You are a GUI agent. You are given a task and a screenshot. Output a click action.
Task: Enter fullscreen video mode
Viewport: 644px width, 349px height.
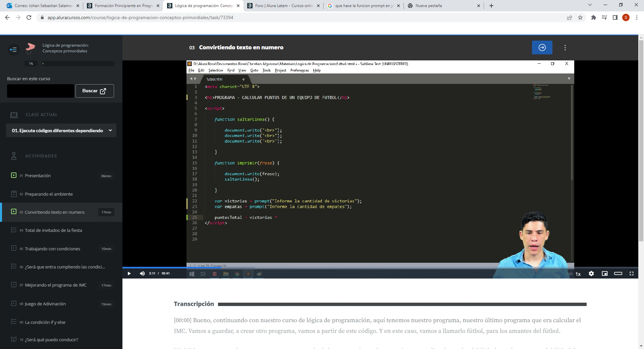[632, 273]
